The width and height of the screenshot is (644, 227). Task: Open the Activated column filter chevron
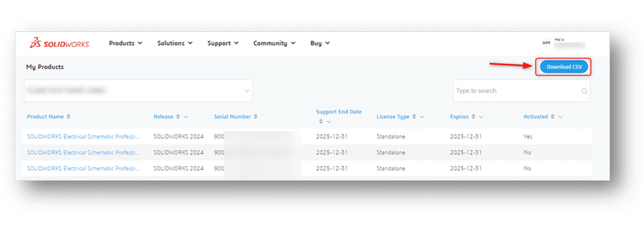coord(560,117)
